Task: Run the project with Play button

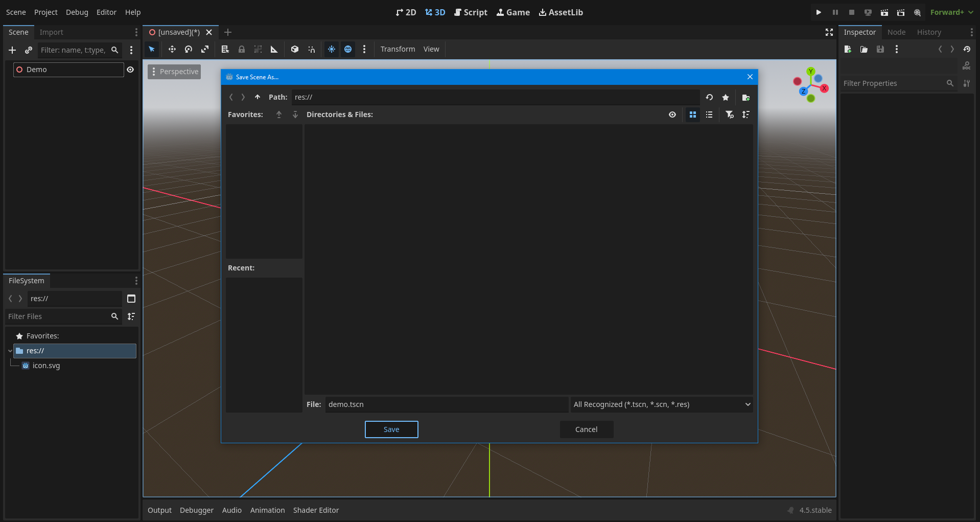Action: click(819, 12)
